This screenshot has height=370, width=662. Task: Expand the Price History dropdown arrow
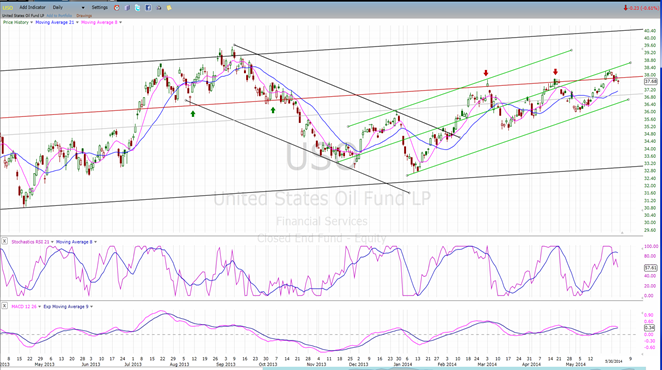pyautogui.click(x=32, y=22)
